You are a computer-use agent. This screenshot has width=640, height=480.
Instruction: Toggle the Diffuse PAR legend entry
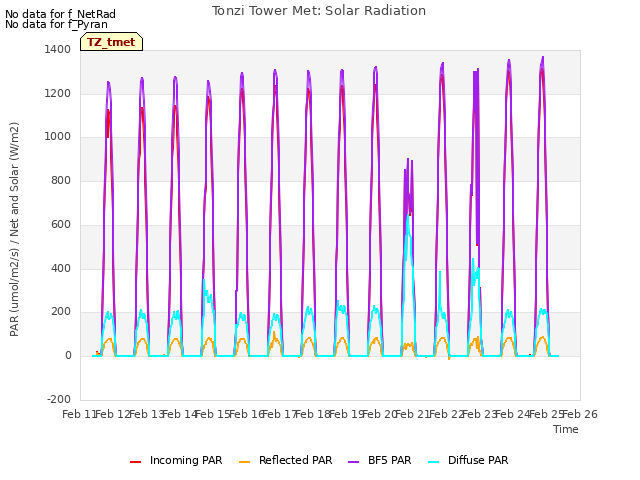[468, 460]
